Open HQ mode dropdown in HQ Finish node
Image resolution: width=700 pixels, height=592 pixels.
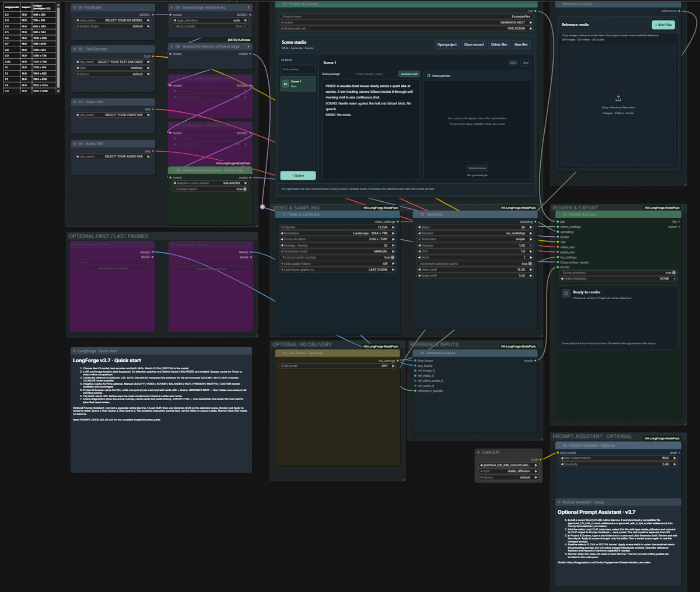[338, 366]
